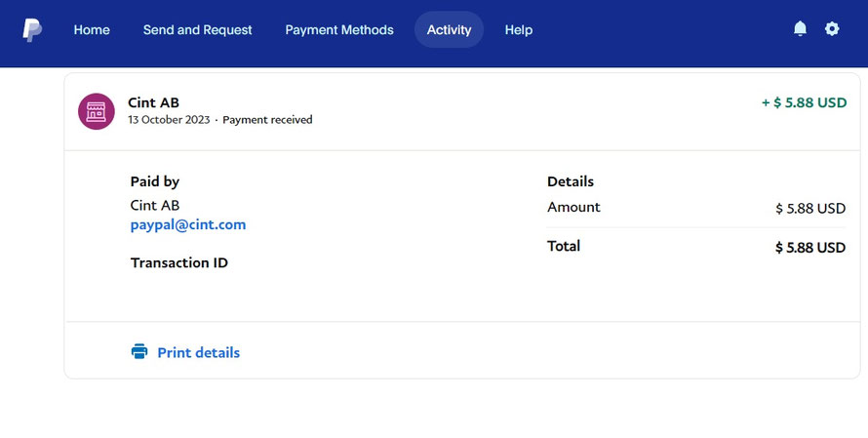This screenshot has width=868, height=438.
Task: Click the Print details link
Action: [x=199, y=353]
